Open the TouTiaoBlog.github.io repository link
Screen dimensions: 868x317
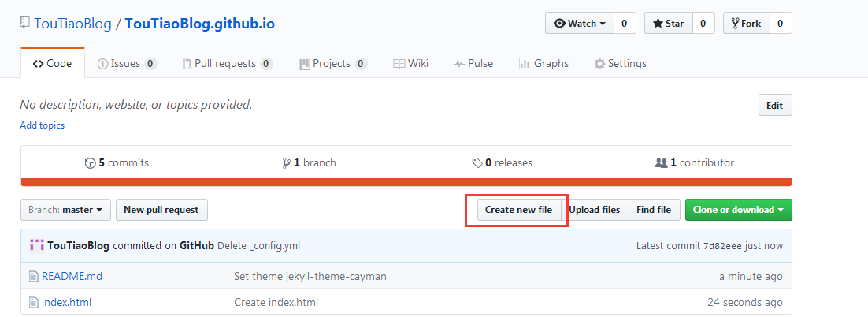200,24
